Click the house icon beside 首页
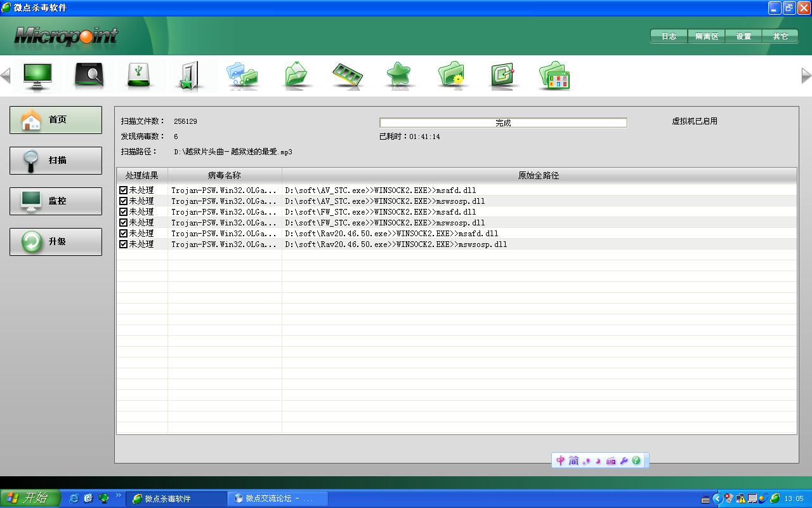Screen dimensions: 812x508 click(31, 119)
